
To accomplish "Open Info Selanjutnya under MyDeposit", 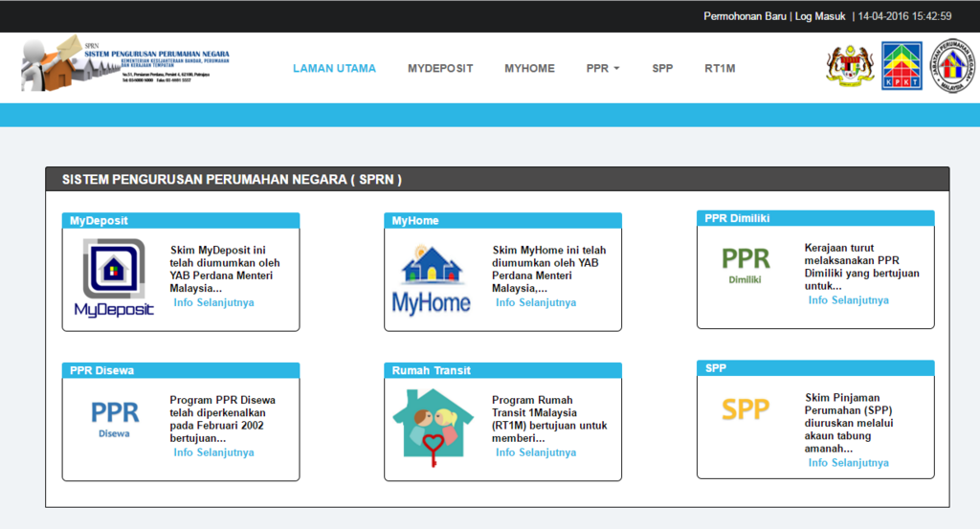I will click(x=213, y=302).
